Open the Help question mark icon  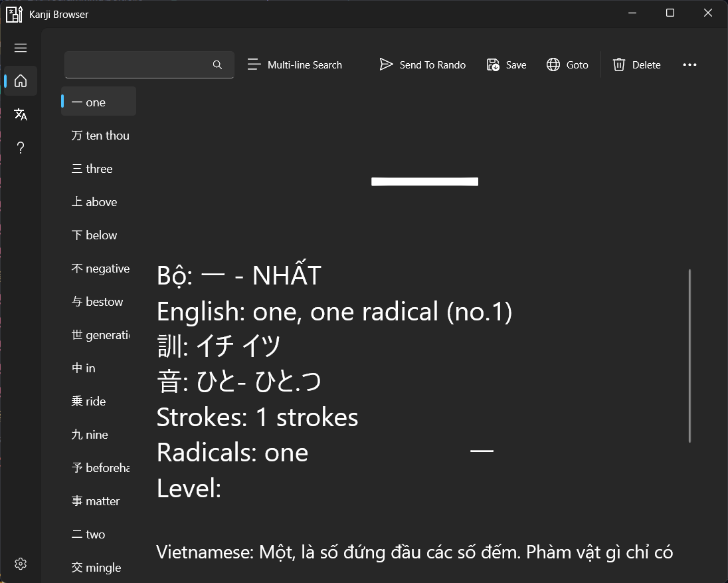pyautogui.click(x=21, y=148)
